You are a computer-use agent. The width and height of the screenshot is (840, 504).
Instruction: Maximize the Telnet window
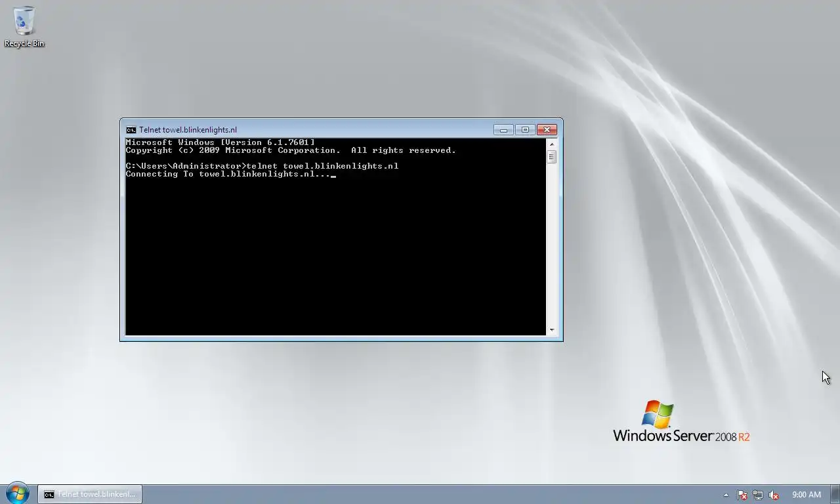point(525,130)
